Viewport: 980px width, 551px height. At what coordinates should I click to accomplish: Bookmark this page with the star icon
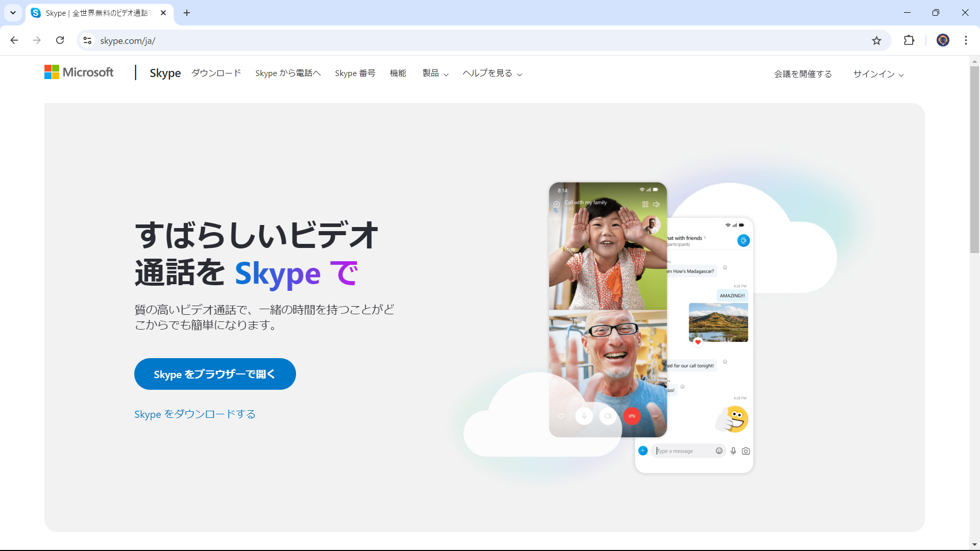876,40
